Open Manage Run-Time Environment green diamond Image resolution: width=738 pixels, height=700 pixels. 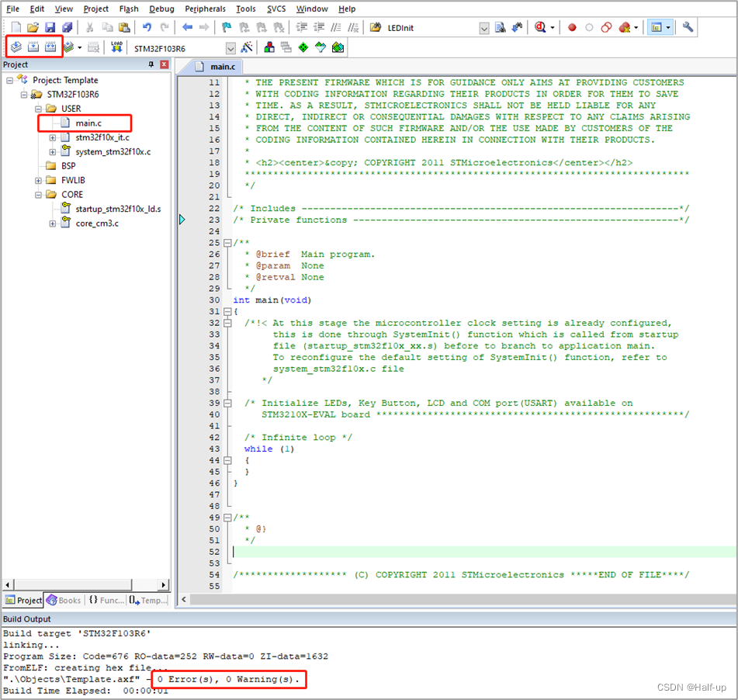point(303,47)
